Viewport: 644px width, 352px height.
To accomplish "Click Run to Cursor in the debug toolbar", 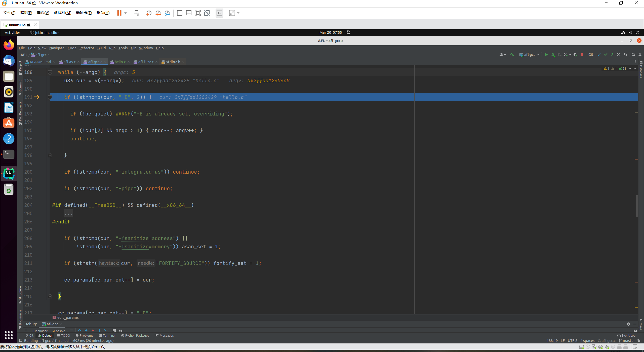I will coord(106,331).
